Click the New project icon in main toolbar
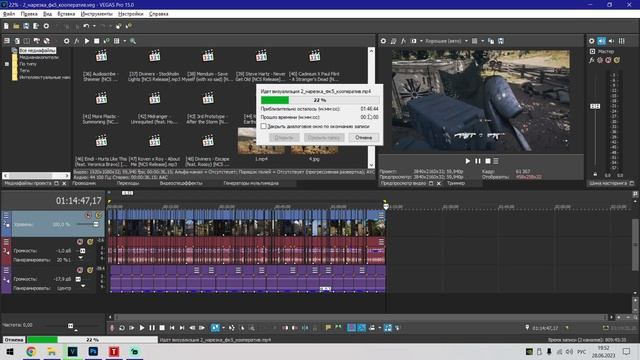Image resolution: width=640 pixels, height=360 pixels. pyautogui.click(x=6, y=26)
